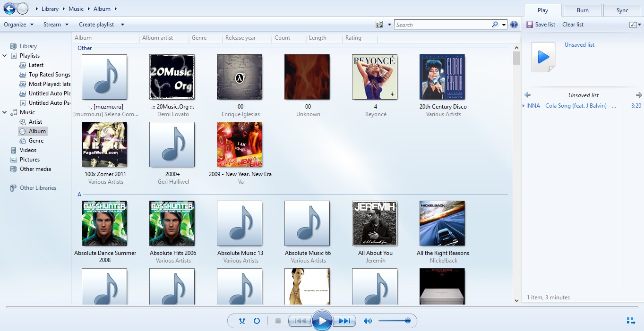The height and width of the screenshot is (331, 644).
Task: Open the breadcrumb arrow after Album
Action: (x=116, y=9)
